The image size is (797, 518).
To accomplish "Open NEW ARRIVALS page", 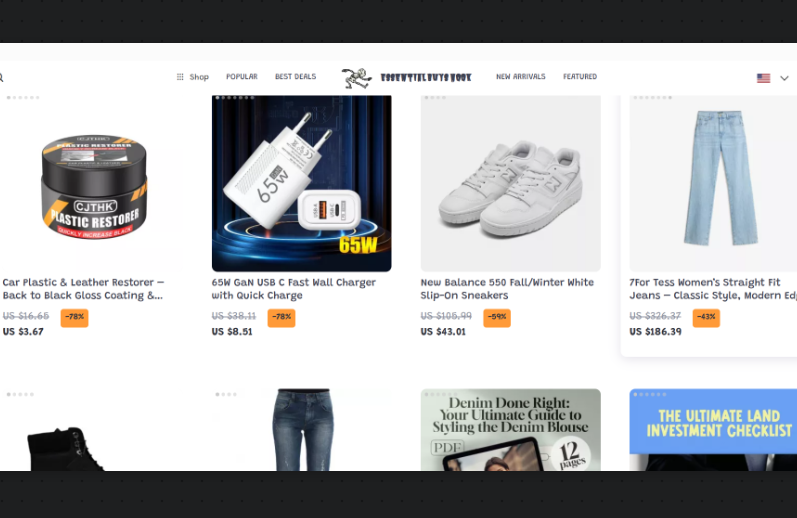I will coord(520,76).
